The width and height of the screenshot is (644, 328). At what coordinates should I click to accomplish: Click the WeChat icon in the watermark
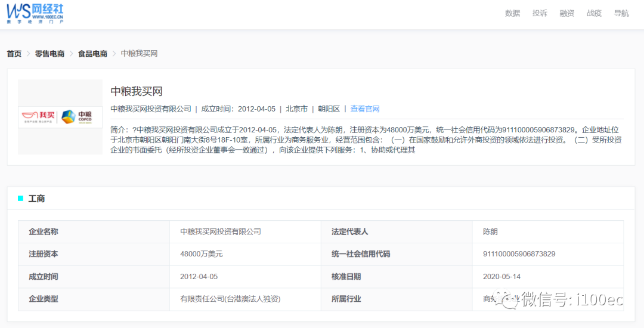point(510,299)
